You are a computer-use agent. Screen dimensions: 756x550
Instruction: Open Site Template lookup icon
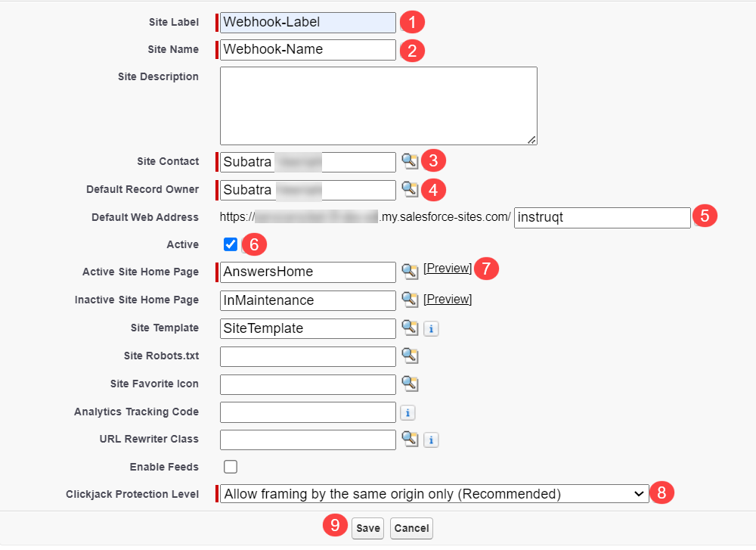409,328
